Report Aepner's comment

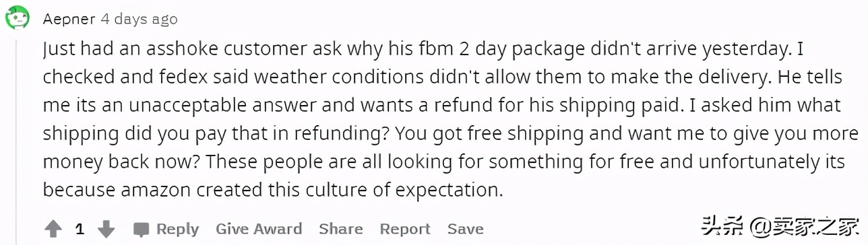(405, 229)
